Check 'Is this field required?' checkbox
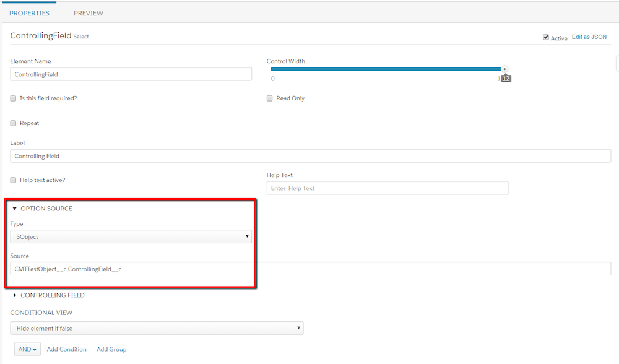619x364 pixels. pyautogui.click(x=14, y=98)
